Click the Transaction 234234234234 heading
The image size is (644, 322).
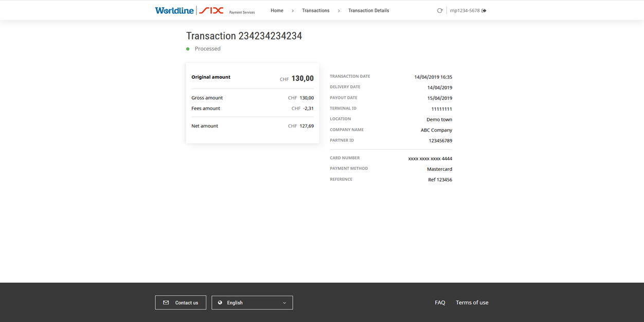pos(244,36)
